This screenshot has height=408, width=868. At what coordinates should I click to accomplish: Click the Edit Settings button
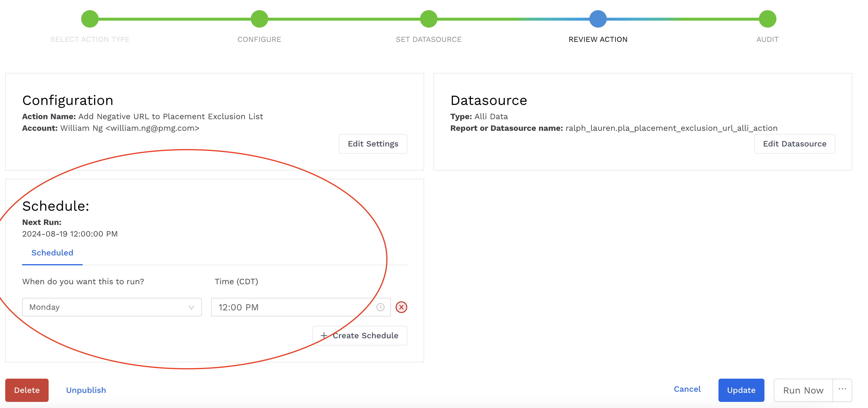tap(373, 144)
